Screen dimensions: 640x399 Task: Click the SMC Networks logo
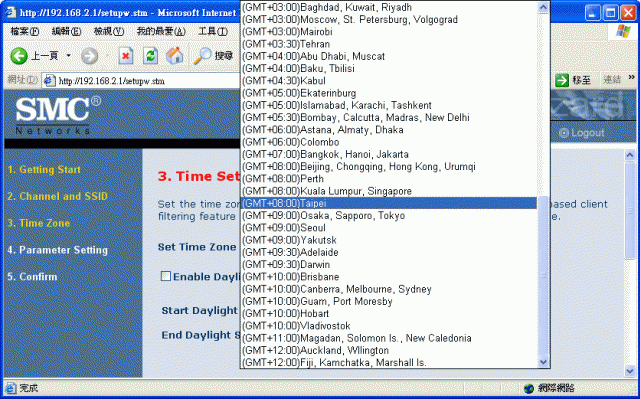pyautogui.click(x=58, y=115)
